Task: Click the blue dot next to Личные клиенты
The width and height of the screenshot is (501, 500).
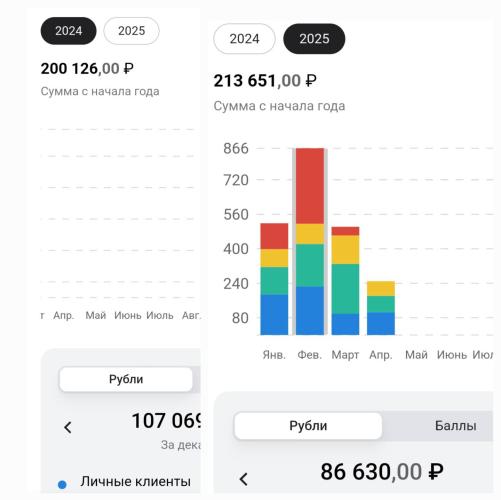Action: [62, 484]
